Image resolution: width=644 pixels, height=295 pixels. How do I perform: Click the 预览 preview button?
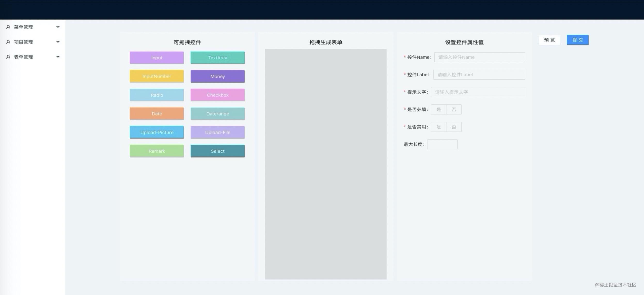(549, 40)
